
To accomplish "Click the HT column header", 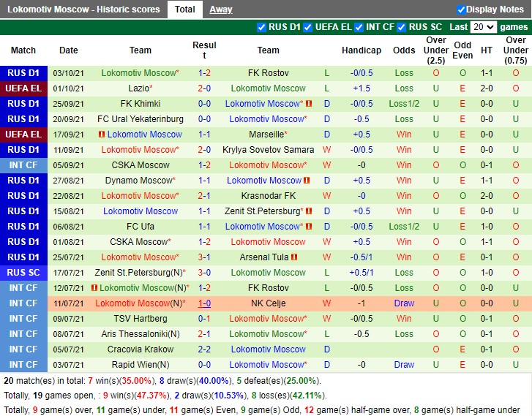I will point(486,50).
